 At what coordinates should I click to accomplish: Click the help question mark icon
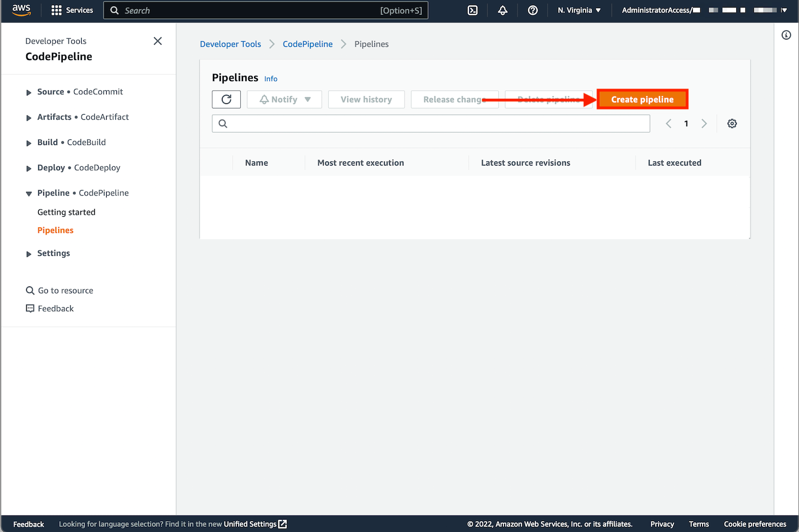[532, 10]
